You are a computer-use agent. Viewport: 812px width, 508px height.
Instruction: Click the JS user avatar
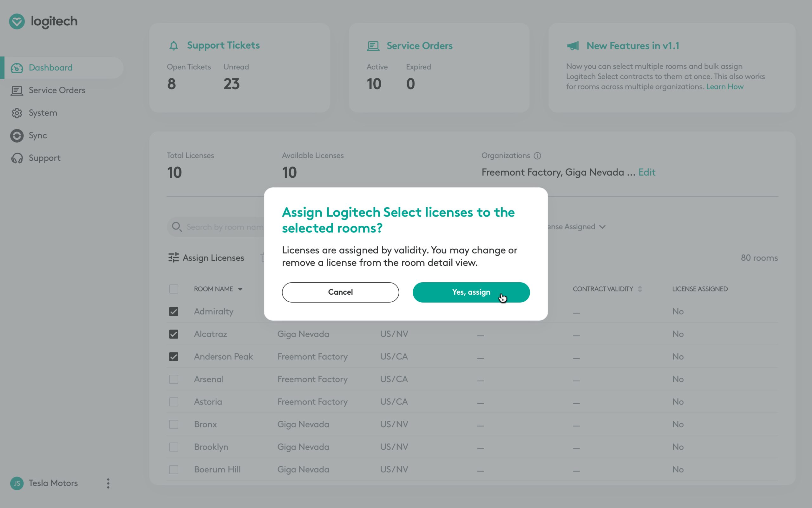click(x=17, y=484)
